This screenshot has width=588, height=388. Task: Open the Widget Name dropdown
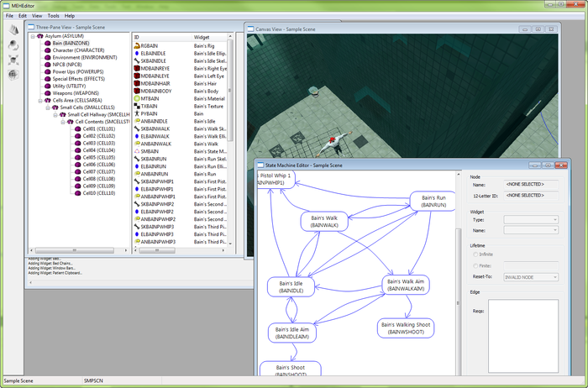(531, 230)
